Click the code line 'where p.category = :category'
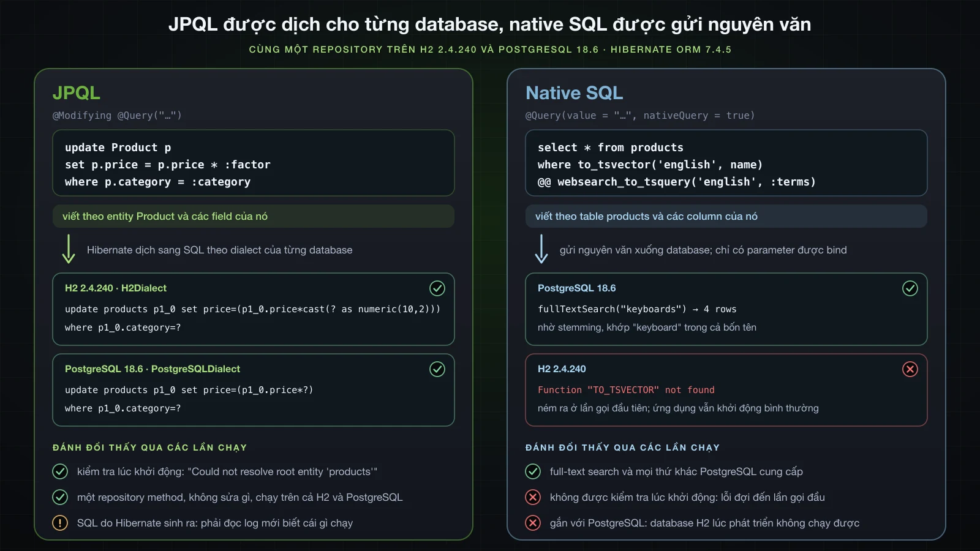980x551 pixels. click(158, 182)
